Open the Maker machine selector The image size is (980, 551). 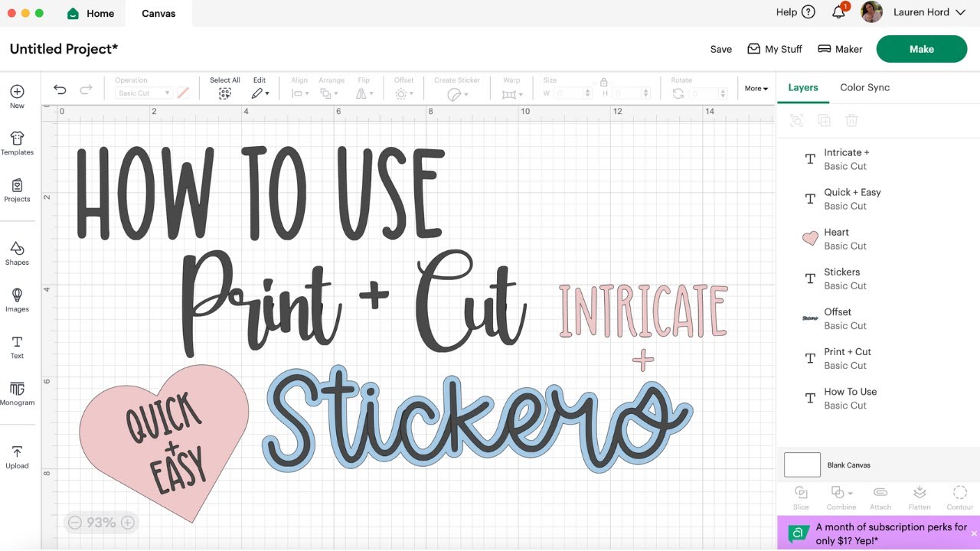[840, 49]
